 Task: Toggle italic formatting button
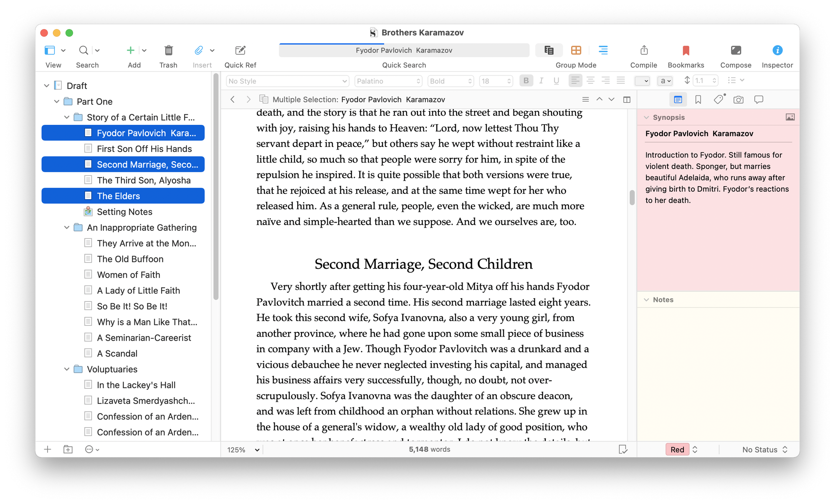pyautogui.click(x=541, y=81)
